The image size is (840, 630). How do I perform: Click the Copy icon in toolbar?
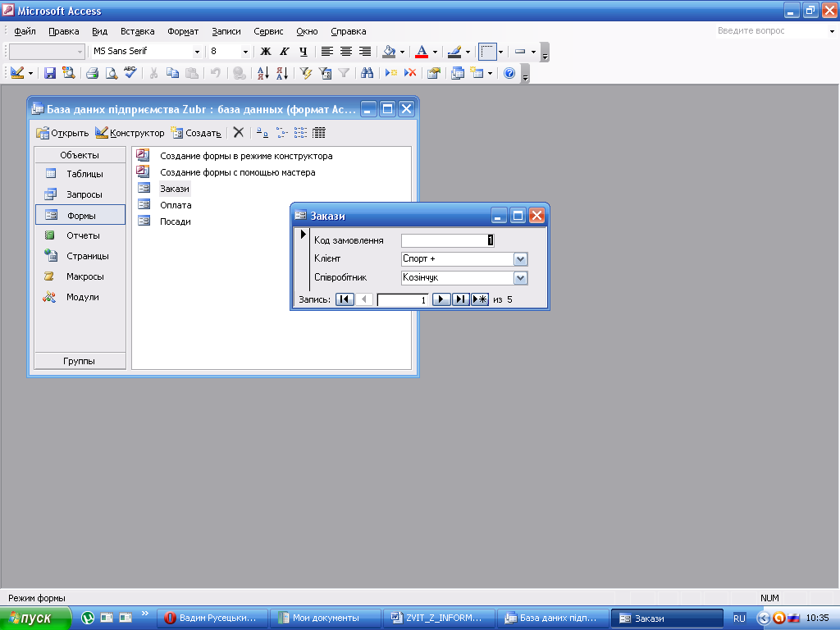(172, 73)
